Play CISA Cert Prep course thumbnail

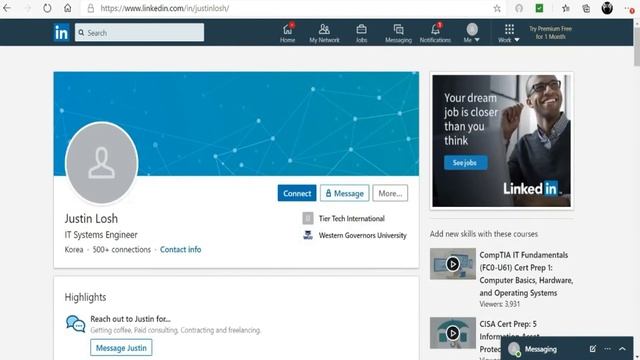[452, 333]
